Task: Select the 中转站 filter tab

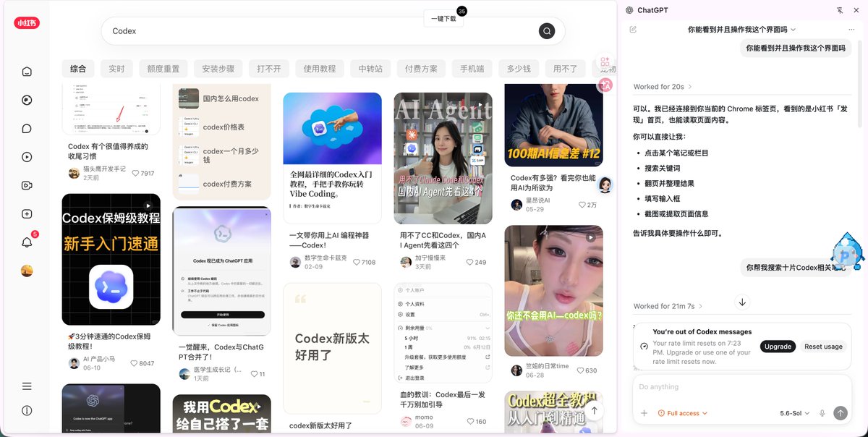Action: click(x=370, y=69)
